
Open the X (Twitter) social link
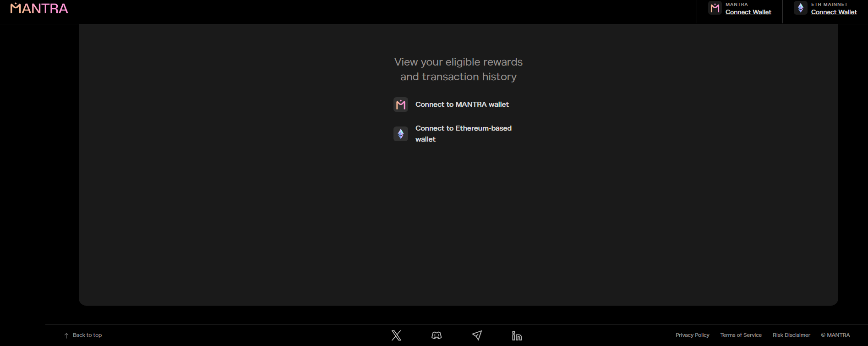397,335
